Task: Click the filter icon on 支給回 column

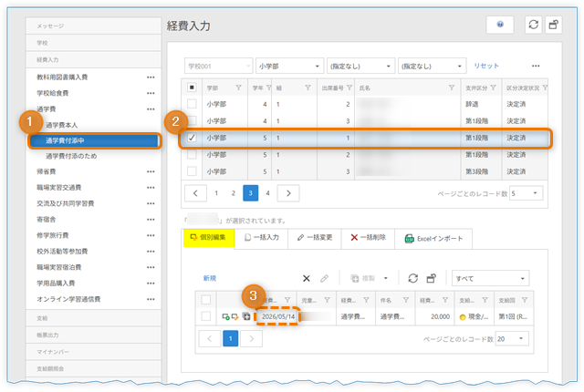Action: pos(525,300)
